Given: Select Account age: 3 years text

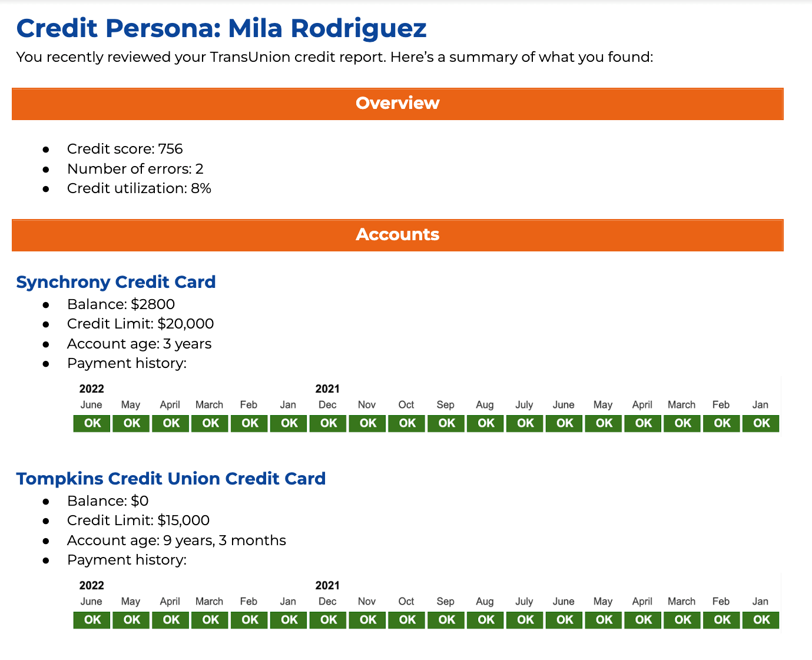Looking at the screenshot, I should click(139, 344).
